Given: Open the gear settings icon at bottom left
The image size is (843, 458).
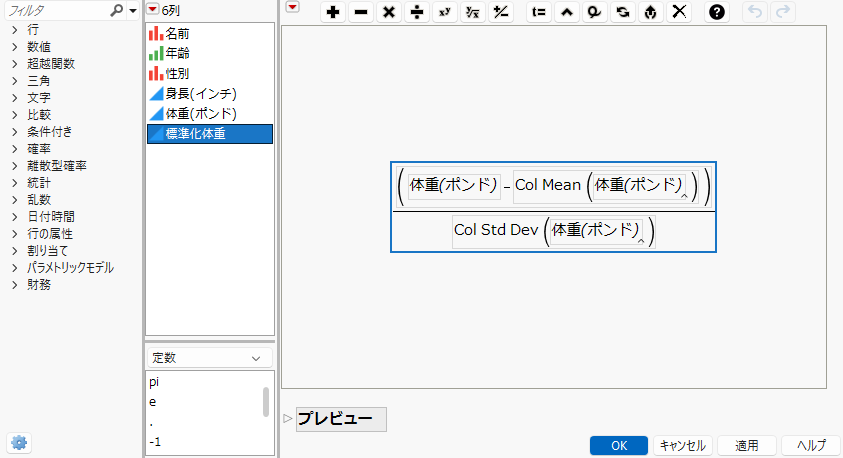Looking at the screenshot, I should tap(19, 442).
